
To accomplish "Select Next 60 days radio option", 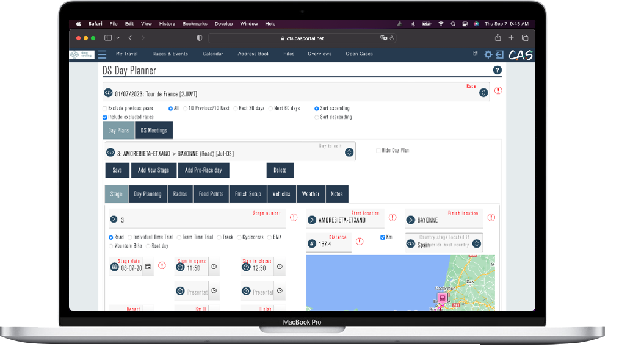I will click(x=271, y=109).
